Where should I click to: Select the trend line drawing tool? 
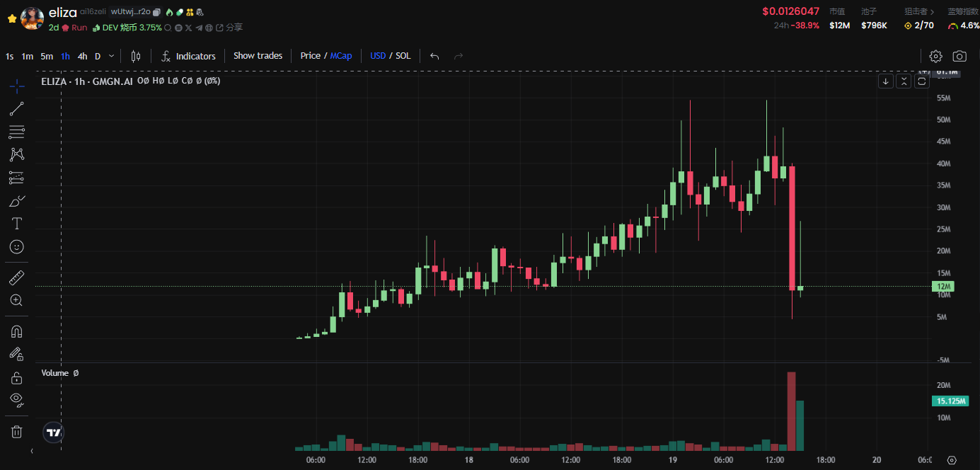[x=17, y=109]
